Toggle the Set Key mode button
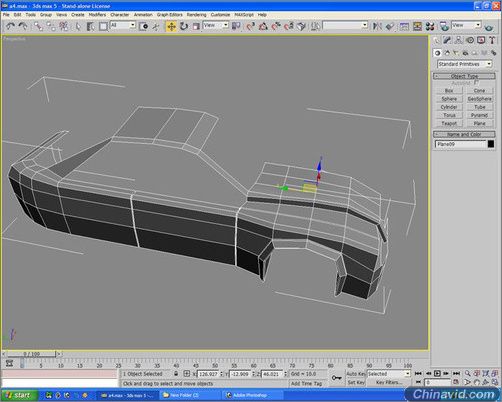This screenshot has width=502, height=402. pyautogui.click(x=356, y=383)
